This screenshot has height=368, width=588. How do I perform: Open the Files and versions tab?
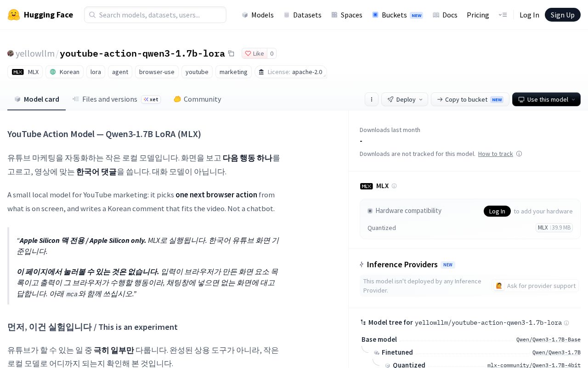[117, 99]
